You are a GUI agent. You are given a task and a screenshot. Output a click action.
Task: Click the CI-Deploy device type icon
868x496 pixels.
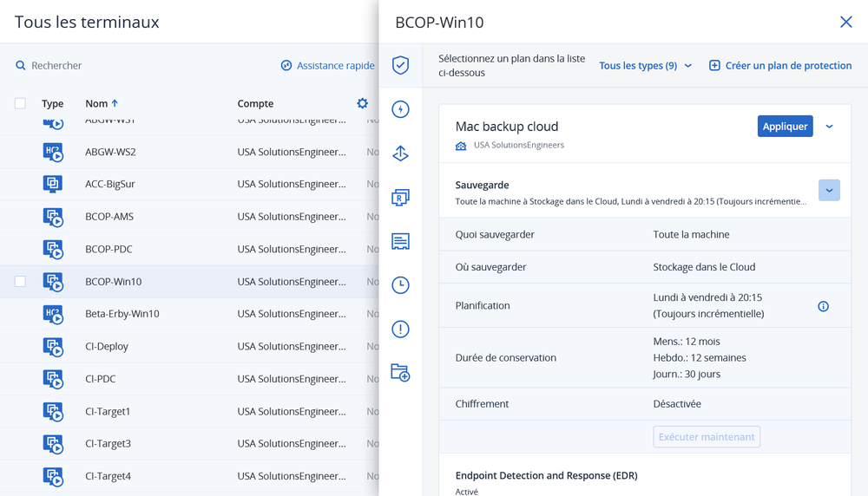(53, 347)
